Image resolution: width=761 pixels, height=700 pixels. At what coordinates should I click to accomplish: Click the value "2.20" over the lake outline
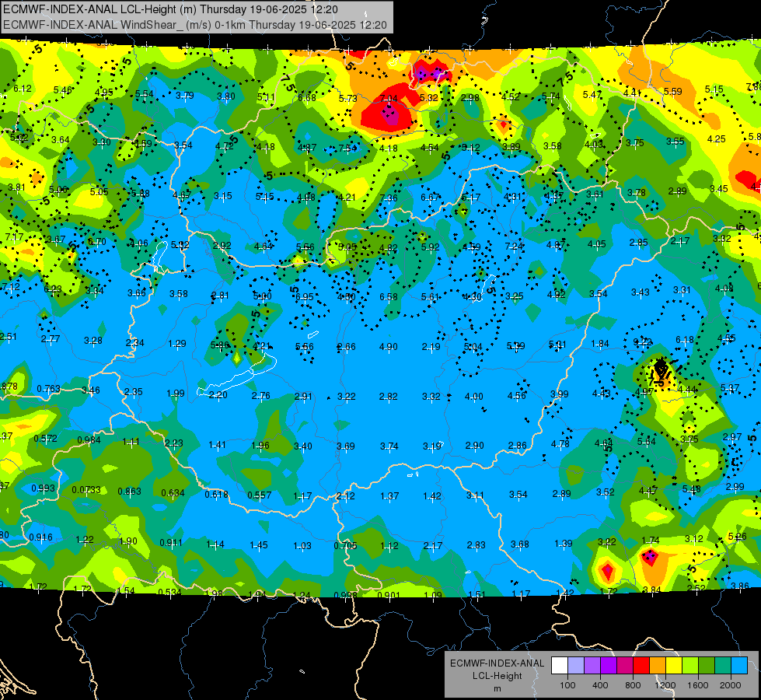pyautogui.click(x=218, y=395)
